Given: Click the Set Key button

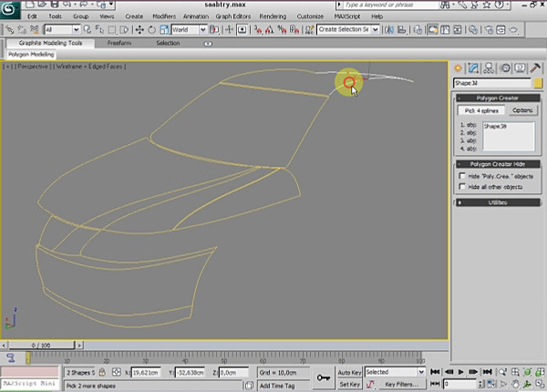Looking at the screenshot, I should [349, 385].
